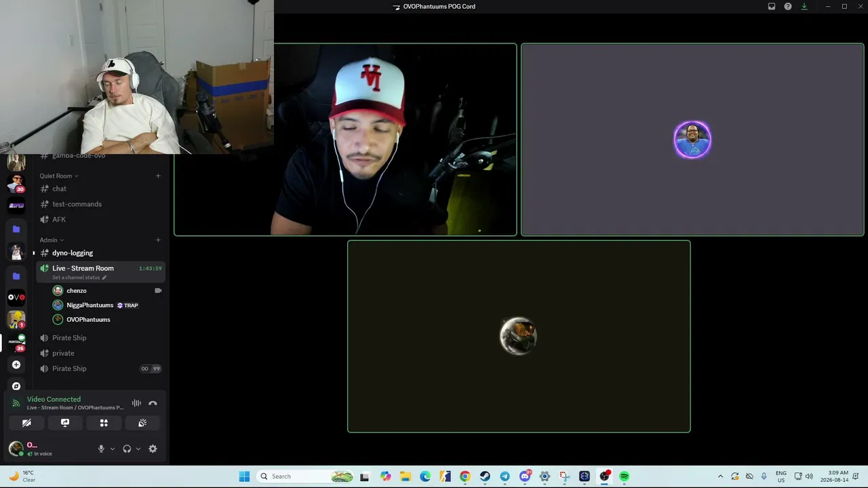Open Google Chrome from the taskbar
Screen dimensions: 868x488
tap(465, 476)
